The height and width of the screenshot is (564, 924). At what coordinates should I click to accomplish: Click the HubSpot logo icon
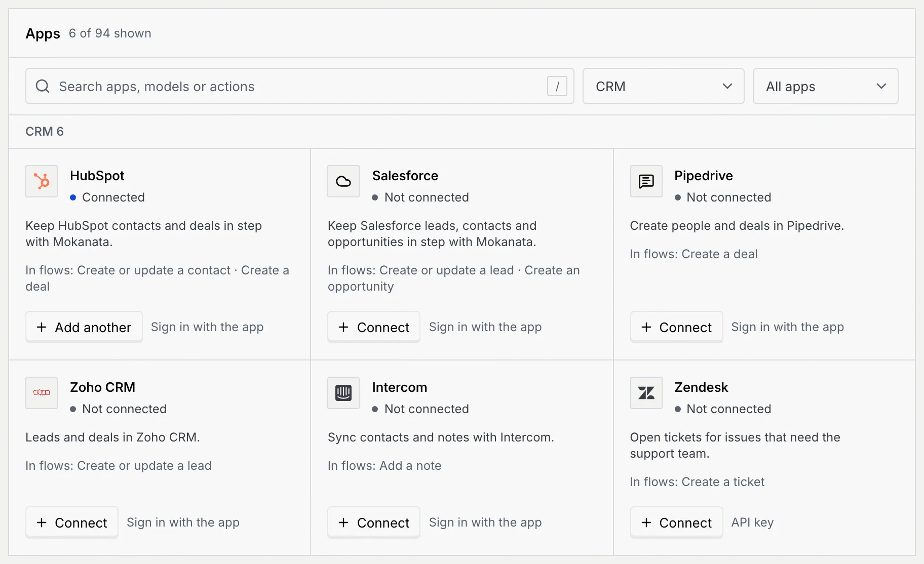tap(42, 181)
